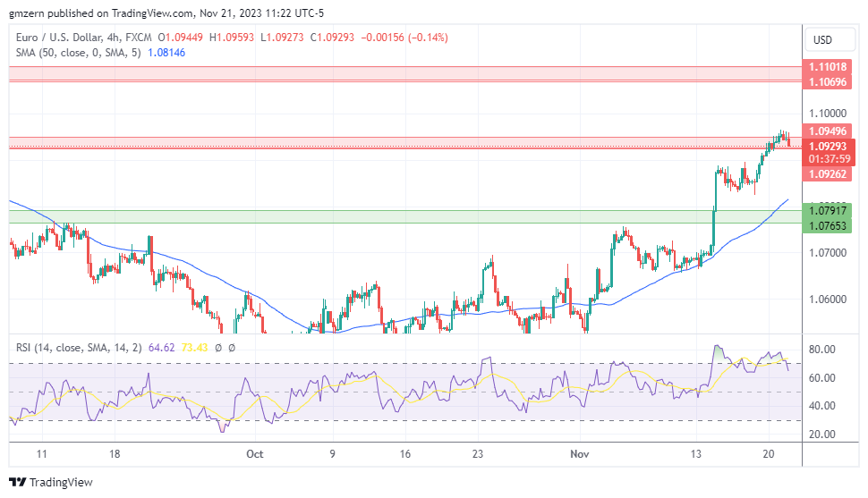
Task: Click the 1.10696 price label
Action: [828, 82]
